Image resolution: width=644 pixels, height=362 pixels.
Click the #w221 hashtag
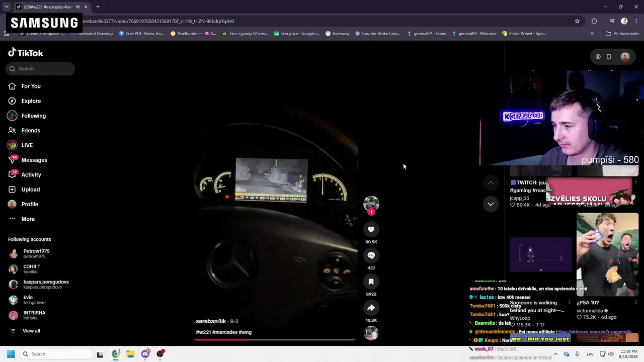(x=203, y=332)
